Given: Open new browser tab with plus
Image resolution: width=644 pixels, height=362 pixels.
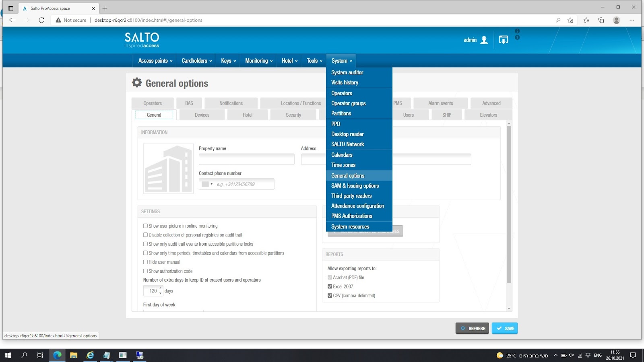Looking at the screenshot, I should point(105,8).
